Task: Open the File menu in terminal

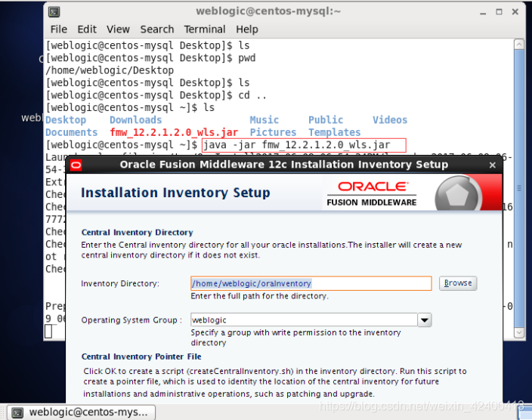Action: (x=58, y=29)
